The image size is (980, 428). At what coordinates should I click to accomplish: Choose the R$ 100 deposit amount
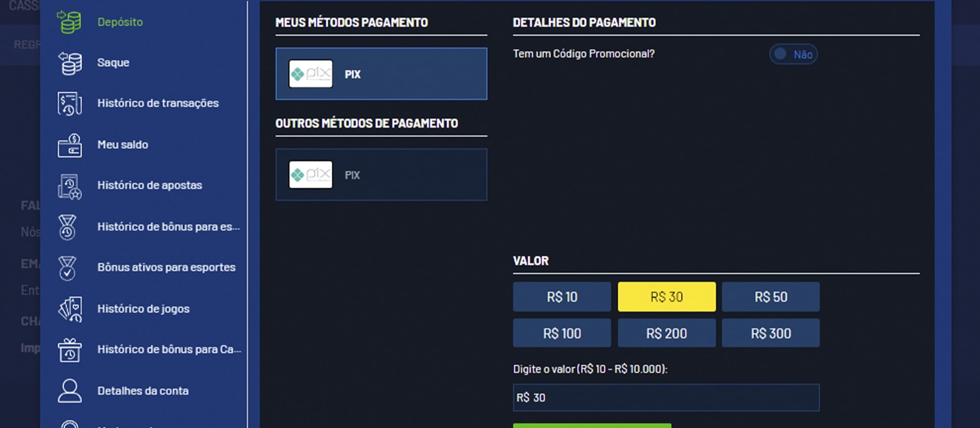pyautogui.click(x=561, y=333)
